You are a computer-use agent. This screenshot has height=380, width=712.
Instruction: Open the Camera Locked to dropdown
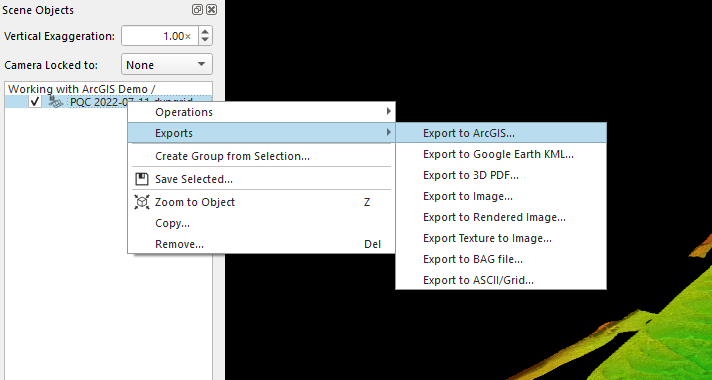pyautogui.click(x=167, y=64)
